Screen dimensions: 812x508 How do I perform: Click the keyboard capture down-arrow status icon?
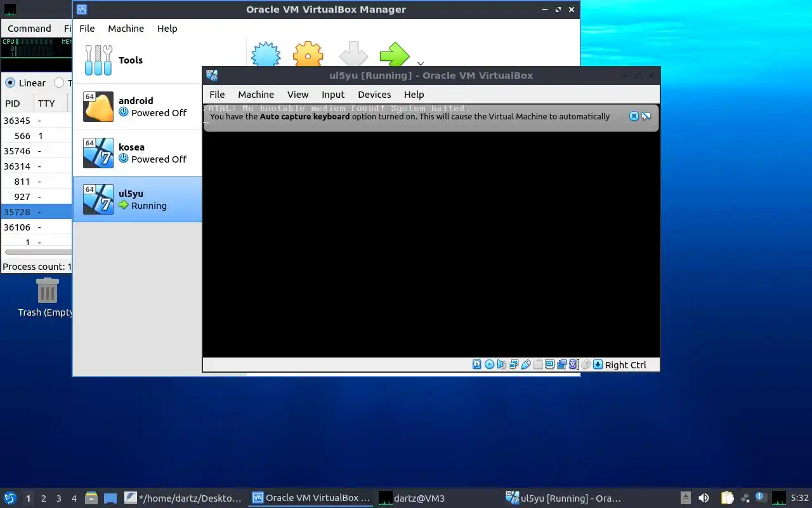pyautogui.click(x=598, y=364)
